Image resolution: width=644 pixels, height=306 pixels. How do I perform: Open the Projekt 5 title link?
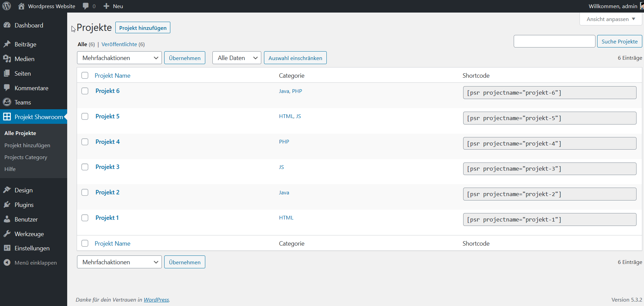[108, 116]
